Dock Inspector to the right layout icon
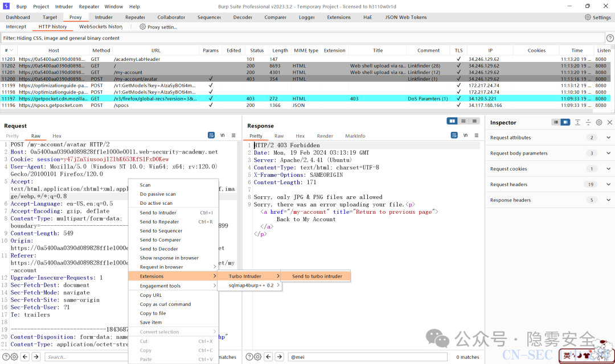The height and width of the screenshot is (364, 615). tap(565, 122)
